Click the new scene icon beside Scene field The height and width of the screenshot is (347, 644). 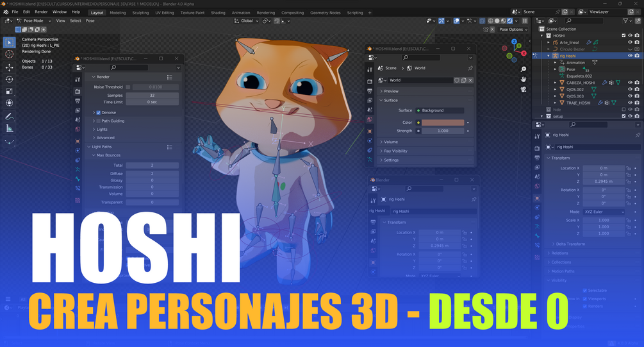pos(565,12)
